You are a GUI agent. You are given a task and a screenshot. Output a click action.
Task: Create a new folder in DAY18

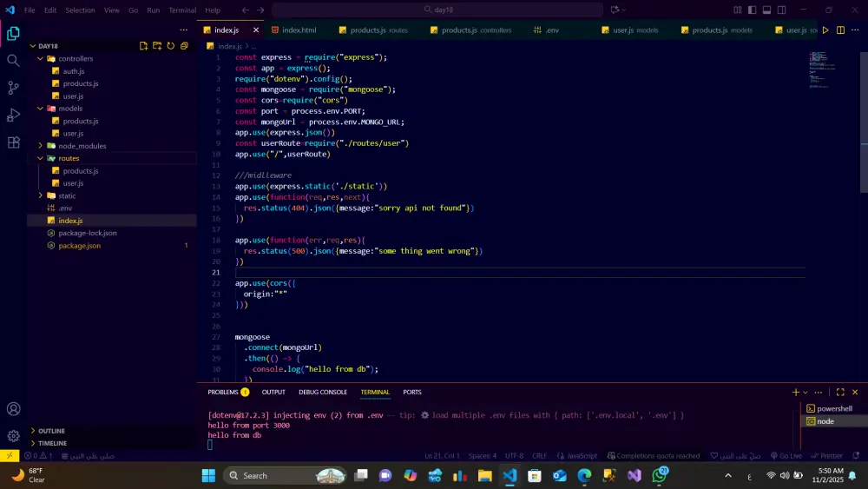pyautogui.click(x=157, y=46)
